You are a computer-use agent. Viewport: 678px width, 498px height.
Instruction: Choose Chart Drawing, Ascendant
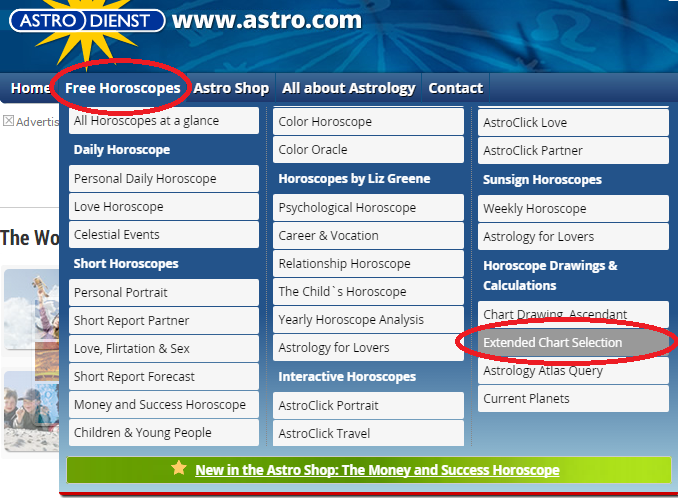point(573,314)
